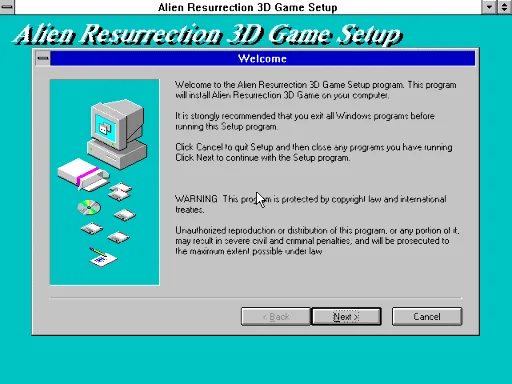This screenshot has height=384, width=512.
Task: Click the 'Unauthorized reproduction or distribution' paragraph
Action: pos(317,241)
